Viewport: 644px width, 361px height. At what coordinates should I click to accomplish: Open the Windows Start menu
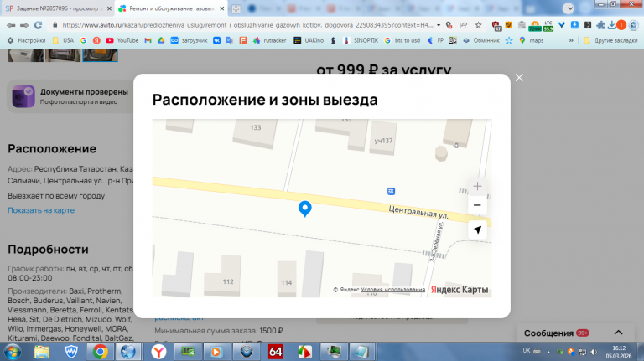[x=13, y=352]
